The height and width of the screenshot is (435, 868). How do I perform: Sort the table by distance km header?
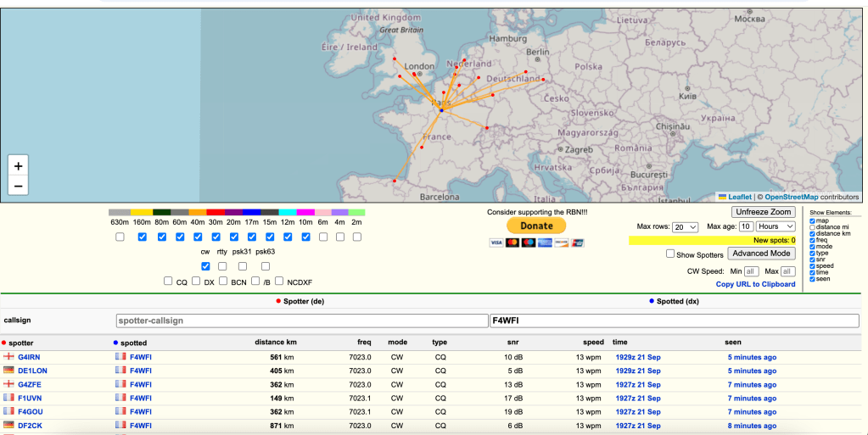click(275, 342)
